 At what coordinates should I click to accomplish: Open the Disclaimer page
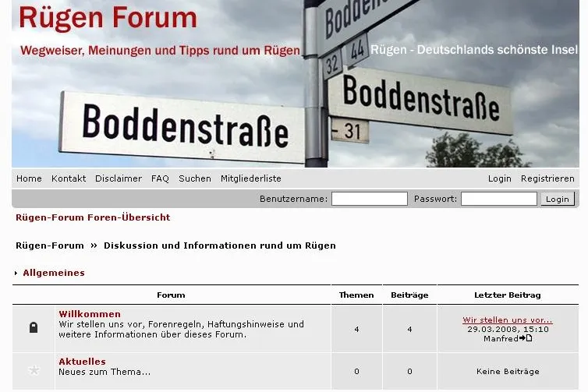coord(119,178)
